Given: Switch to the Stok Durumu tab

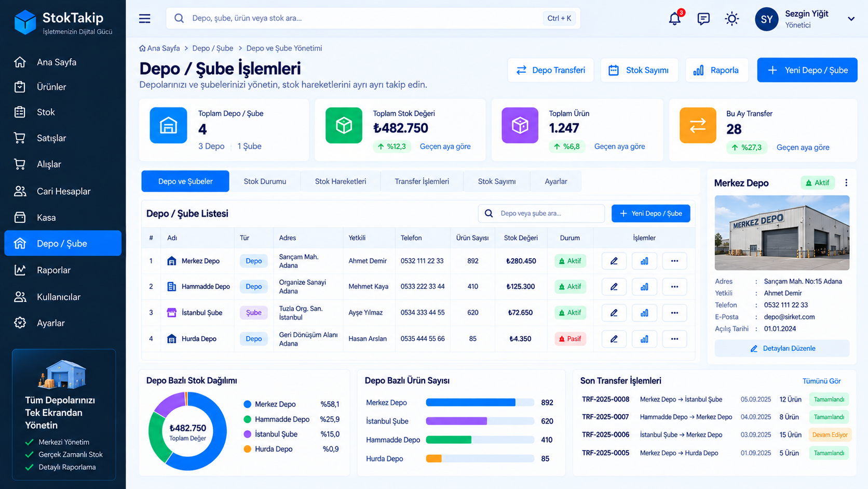Looking at the screenshot, I should click(265, 181).
